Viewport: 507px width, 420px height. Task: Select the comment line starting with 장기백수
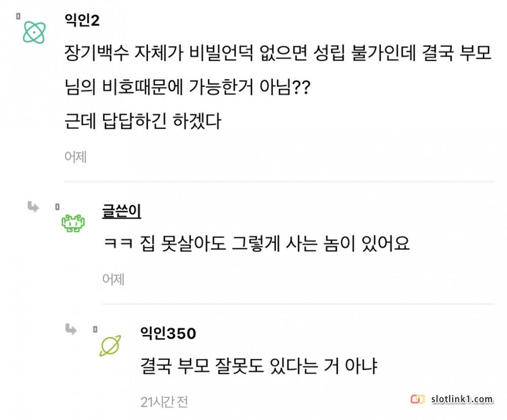(x=278, y=54)
